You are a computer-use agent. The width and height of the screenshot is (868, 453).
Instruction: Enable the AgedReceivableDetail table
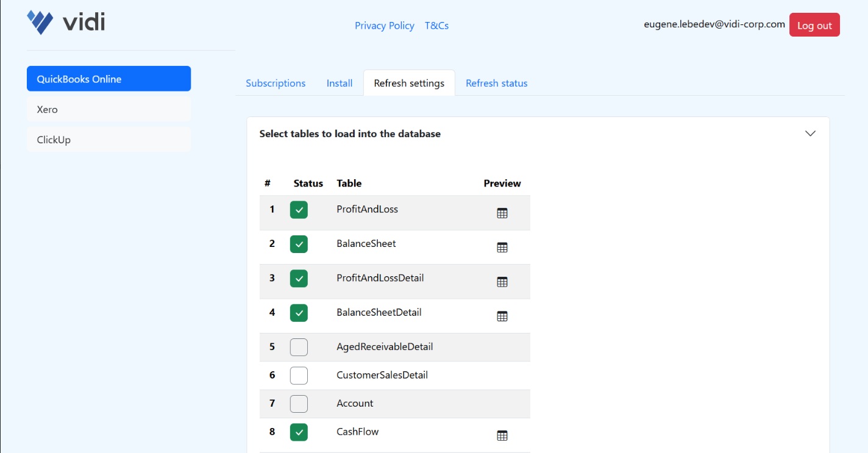click(x=299, y=346)
